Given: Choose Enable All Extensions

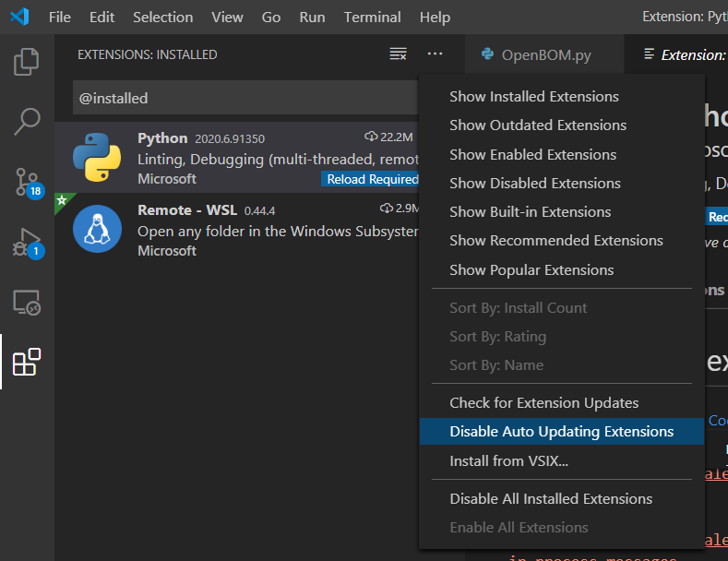Looking at the screenshot, I should (562, 528).
